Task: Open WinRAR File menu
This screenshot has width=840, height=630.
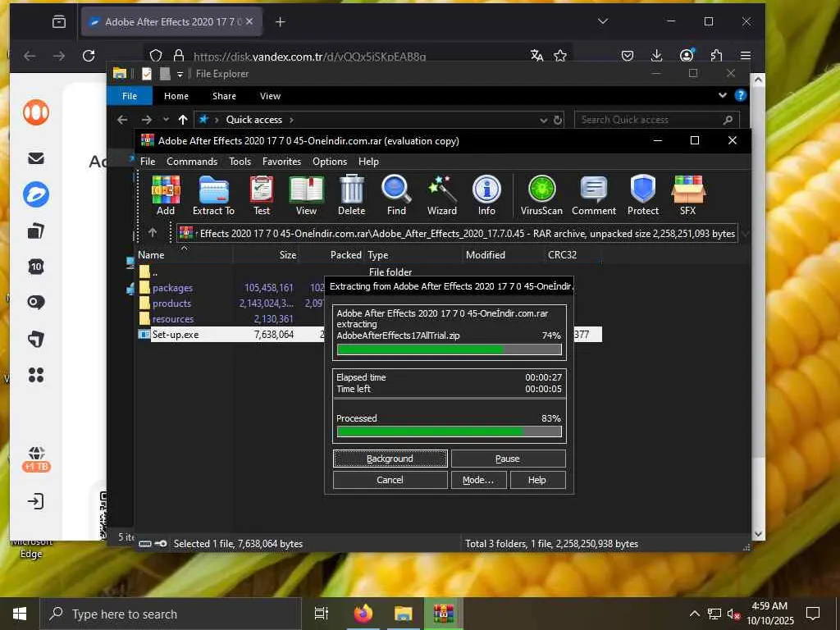Action: point(148,162)
